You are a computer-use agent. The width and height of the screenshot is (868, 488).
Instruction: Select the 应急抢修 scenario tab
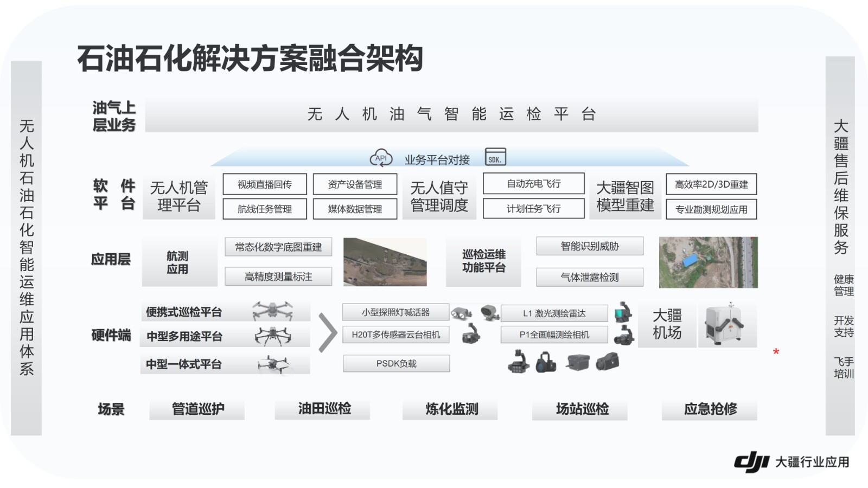click(x=710, y=409)
